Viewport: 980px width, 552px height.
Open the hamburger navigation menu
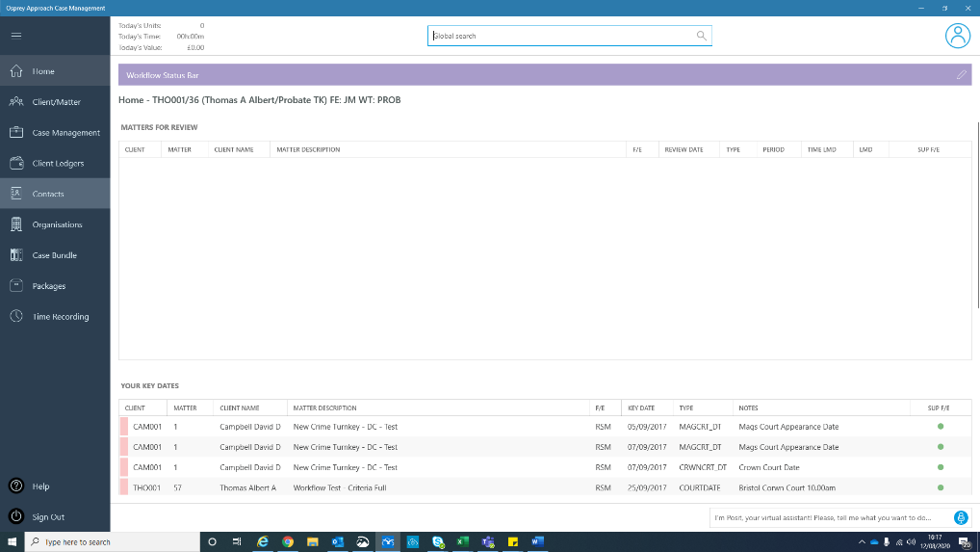tap(16, 35)
